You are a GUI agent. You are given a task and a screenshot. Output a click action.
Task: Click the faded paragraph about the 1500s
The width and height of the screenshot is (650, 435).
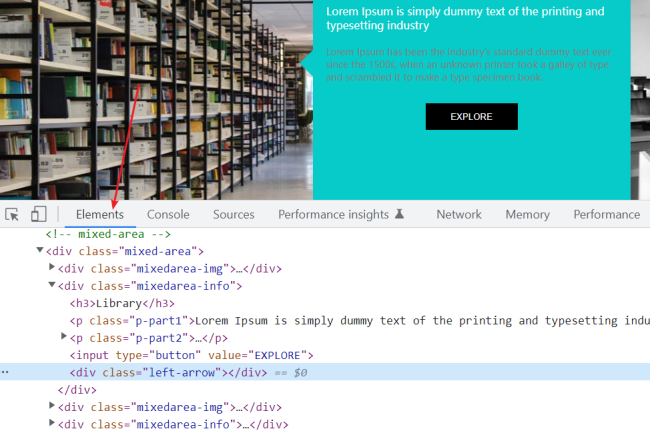(x=468, y=65)
